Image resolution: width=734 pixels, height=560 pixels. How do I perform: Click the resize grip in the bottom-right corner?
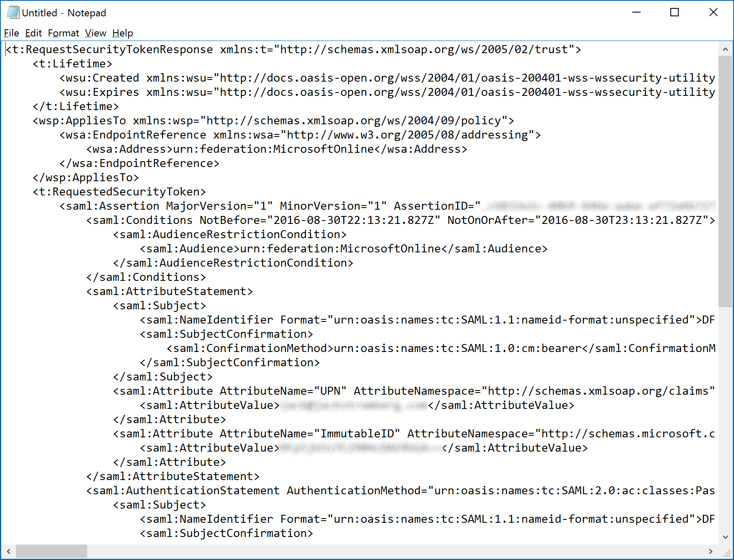pyautogui.click(x=728, y=553)
